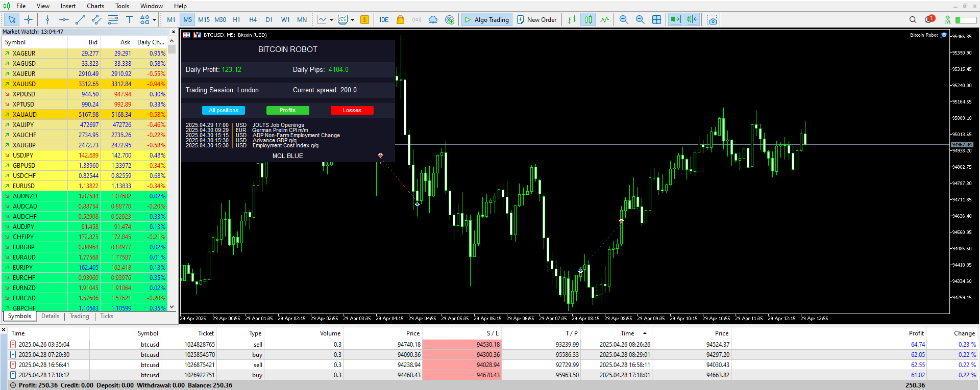Viewport: 980px width, 390px height.
Task: Select the equidistant channel tool
Action: [96, 20]
